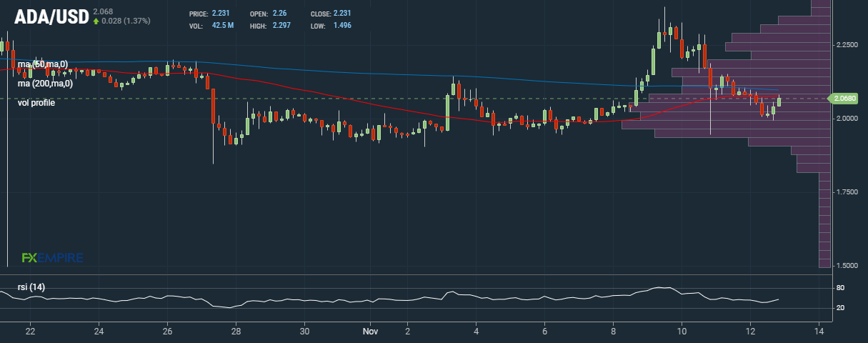
Task: Click the OPEN value 2.26
Action: pos(279,14)
